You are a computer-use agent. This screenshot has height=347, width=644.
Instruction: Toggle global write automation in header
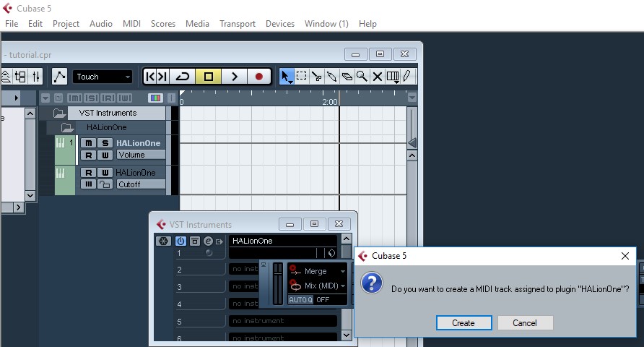point(125,98)
